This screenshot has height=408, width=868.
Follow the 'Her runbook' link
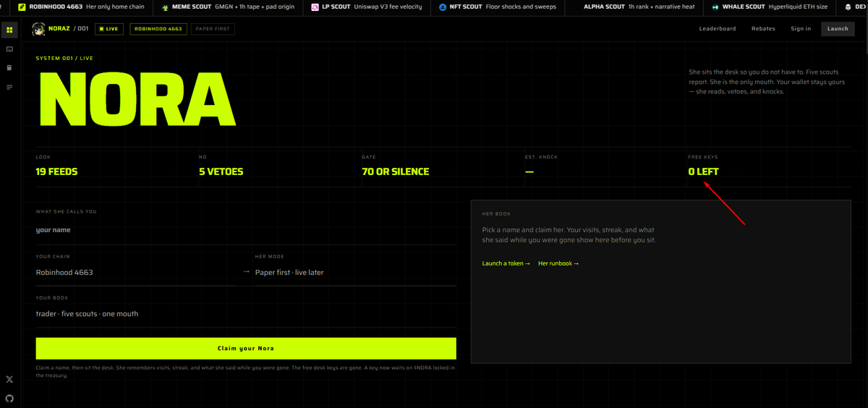click(x=558, y=263)
